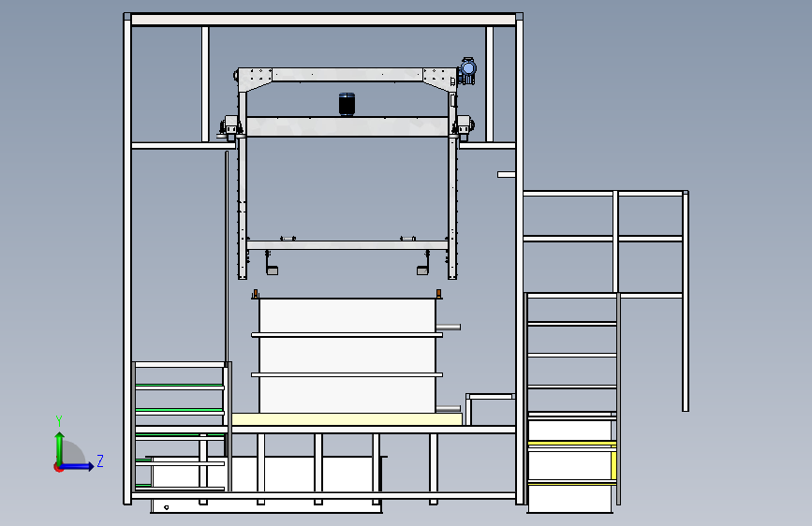
Task: Click the Z axis label text
Action: (100, 460)
